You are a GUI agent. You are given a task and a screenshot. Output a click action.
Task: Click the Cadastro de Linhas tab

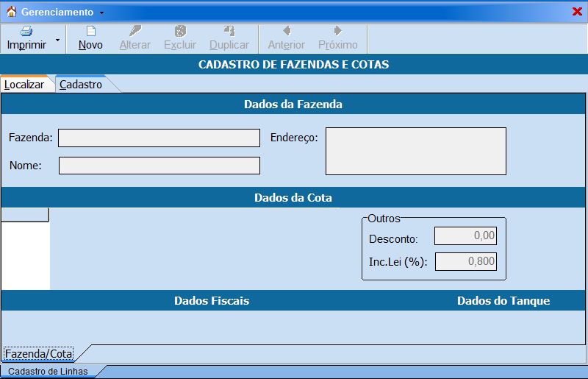48,372
